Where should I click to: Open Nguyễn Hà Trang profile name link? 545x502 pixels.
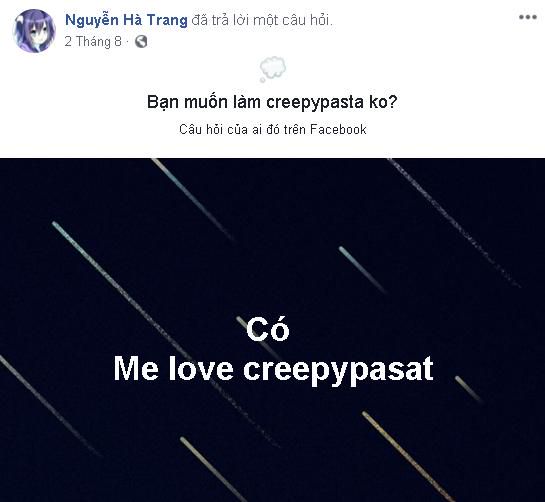pos(126,20)
